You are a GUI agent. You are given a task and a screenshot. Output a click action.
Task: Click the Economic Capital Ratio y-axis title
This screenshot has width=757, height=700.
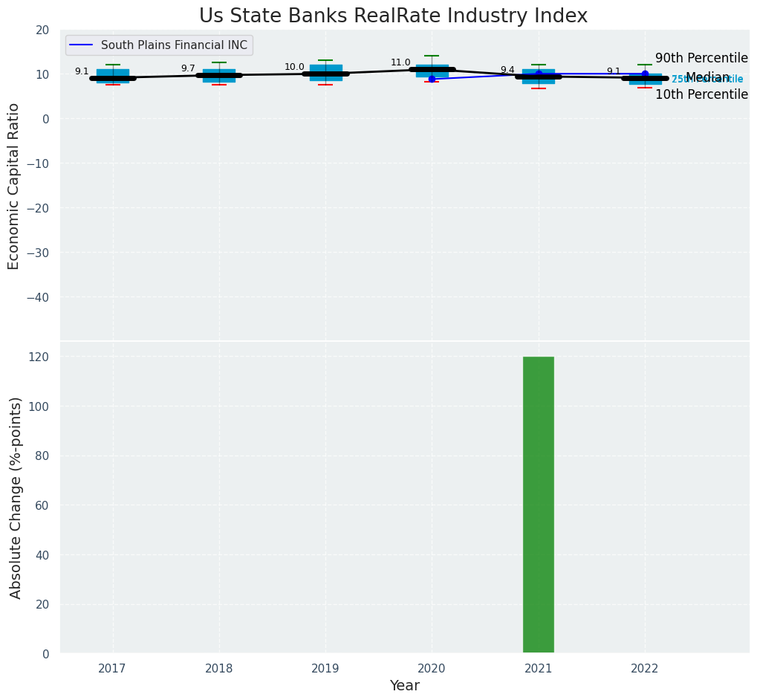14,186
